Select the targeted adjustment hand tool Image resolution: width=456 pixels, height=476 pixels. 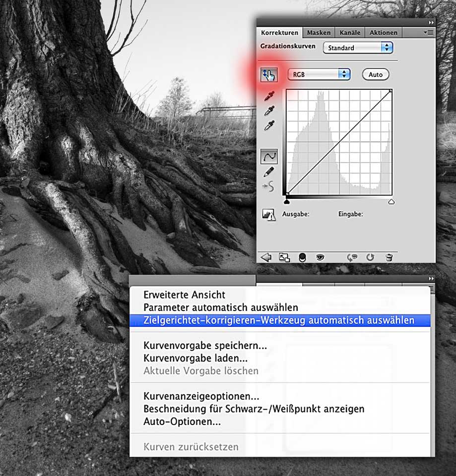click(269, 75)
